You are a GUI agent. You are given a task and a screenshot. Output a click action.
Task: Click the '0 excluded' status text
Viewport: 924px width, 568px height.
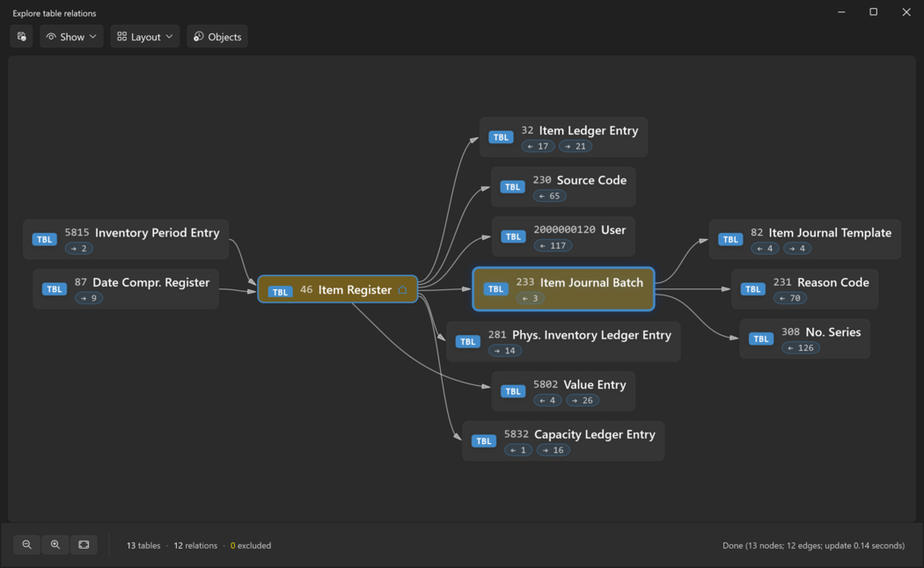(x=251, y=546)
